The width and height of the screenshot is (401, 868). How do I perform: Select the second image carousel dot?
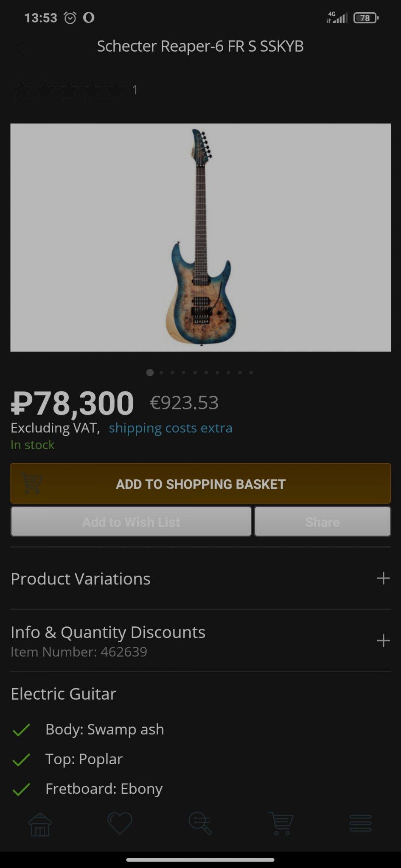tap(161, 373)
